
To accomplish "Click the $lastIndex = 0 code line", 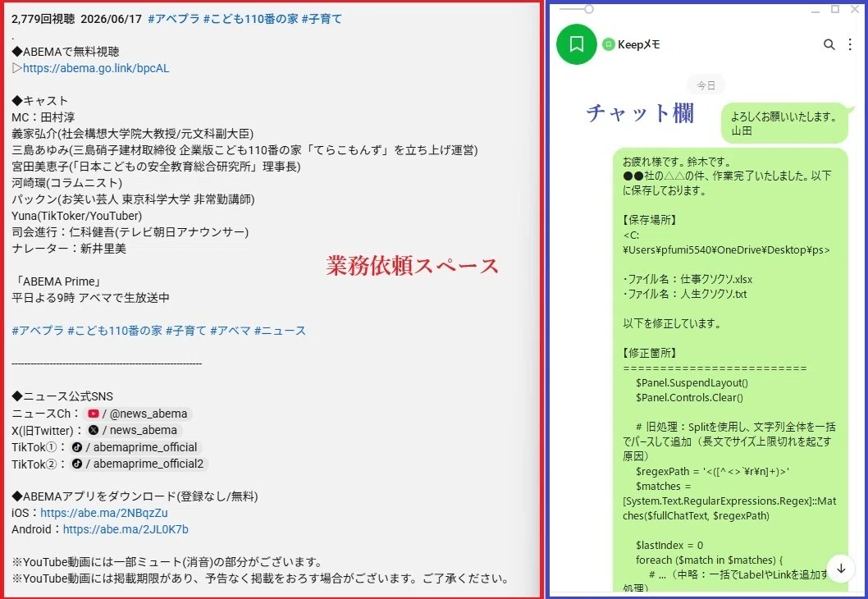I will (x=669, y=545).
